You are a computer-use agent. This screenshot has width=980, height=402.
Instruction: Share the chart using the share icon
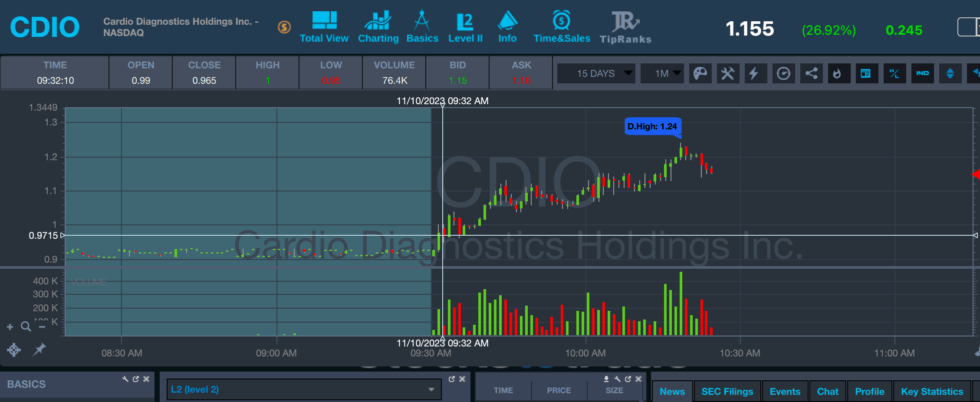(811, 73)
